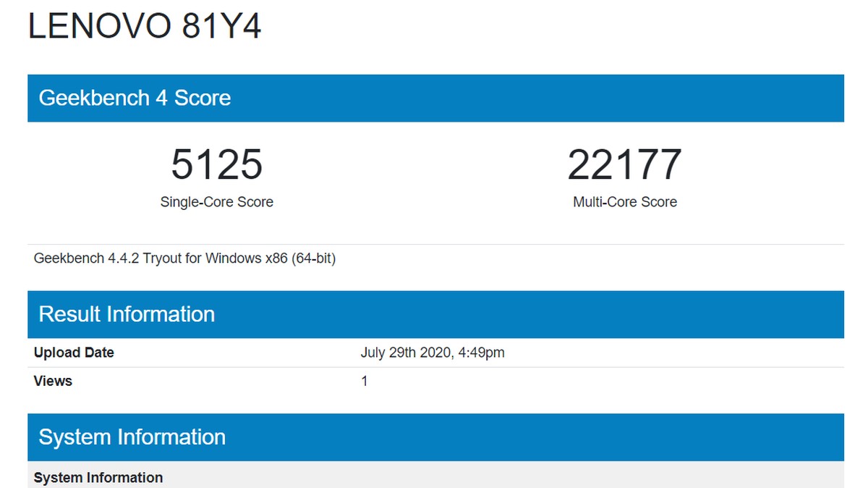Click the 22177 multi-core score number
This screenshot has width=868, height=488.
(624, 164)
